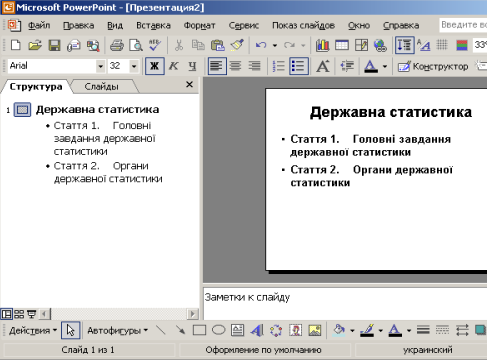Toggle bulleted list formatting
The image size is (487, 360).
(x=299, y=66)
